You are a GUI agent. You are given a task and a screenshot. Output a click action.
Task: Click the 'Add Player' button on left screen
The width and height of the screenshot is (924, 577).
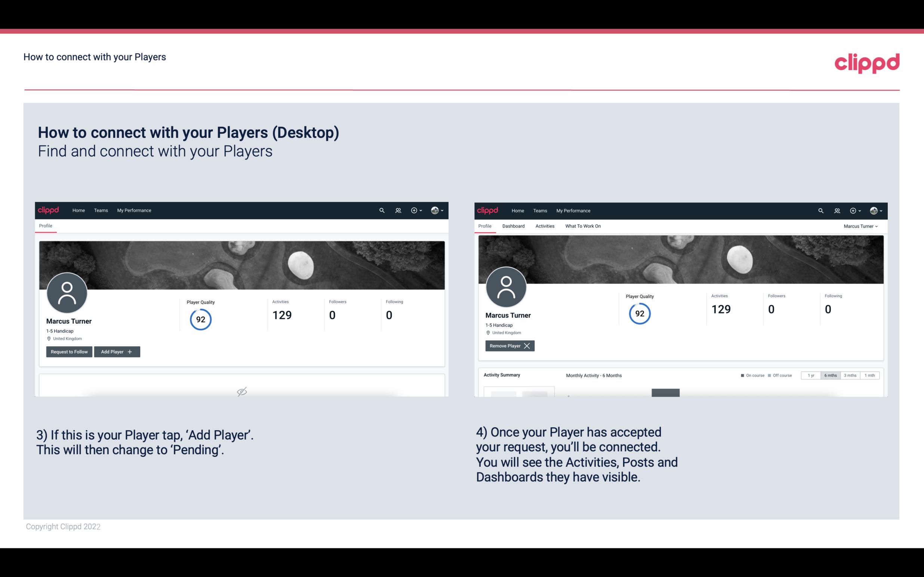116,351
